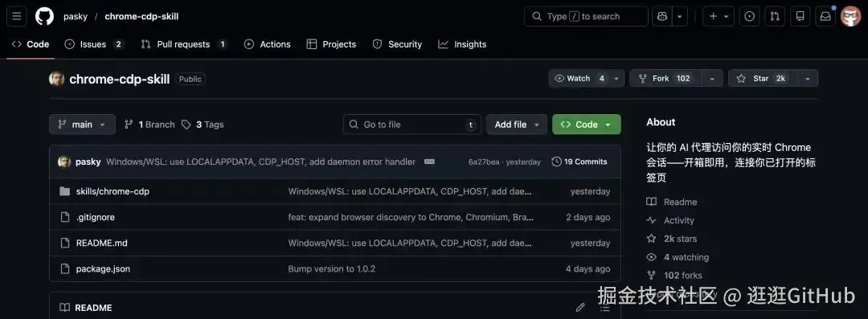This screenshot has height=319, width=868.
Task: Open commit hash 6a27bea
Action: [x=484, y=162]
